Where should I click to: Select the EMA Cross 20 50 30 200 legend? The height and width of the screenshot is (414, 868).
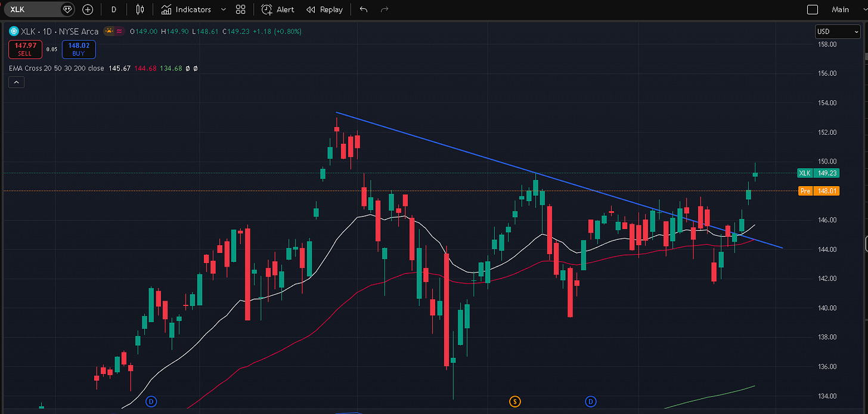(x=56, y=69)
